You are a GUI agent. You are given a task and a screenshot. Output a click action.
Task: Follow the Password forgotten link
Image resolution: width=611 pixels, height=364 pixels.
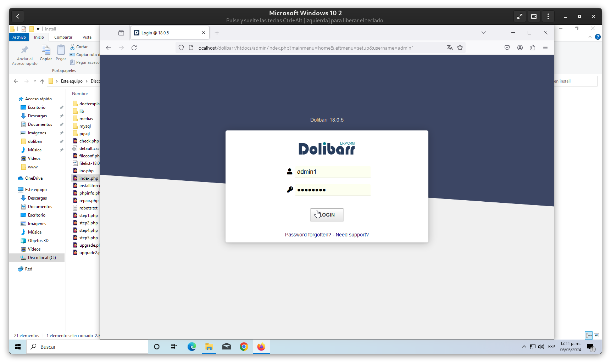click(308, 235)
